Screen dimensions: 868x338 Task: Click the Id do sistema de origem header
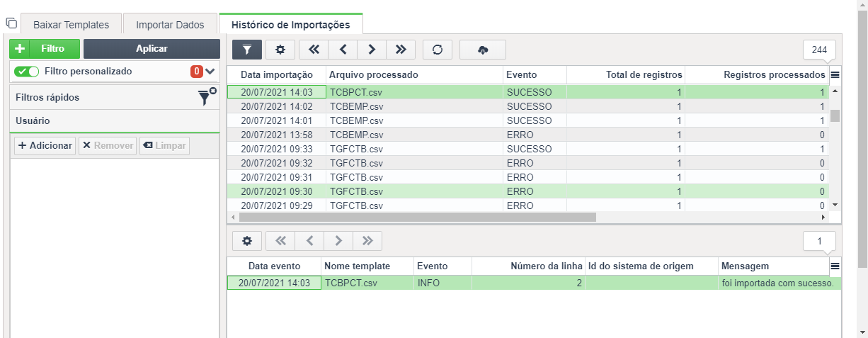[x=651, y=266]
